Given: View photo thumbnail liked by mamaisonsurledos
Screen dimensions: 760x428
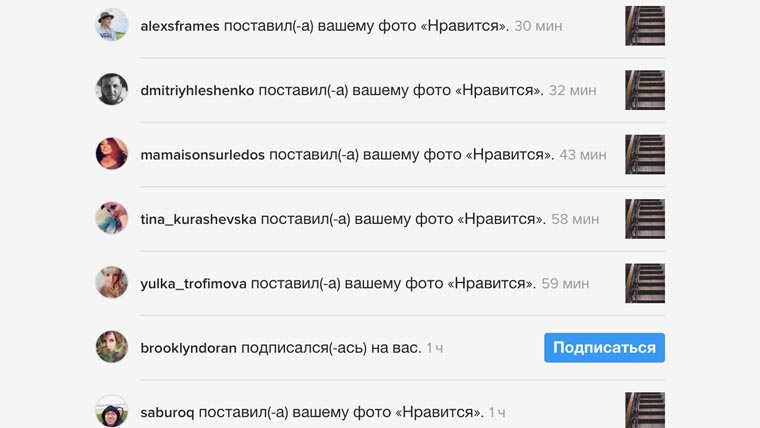Looking at the screenshot, I should (645, 155).
